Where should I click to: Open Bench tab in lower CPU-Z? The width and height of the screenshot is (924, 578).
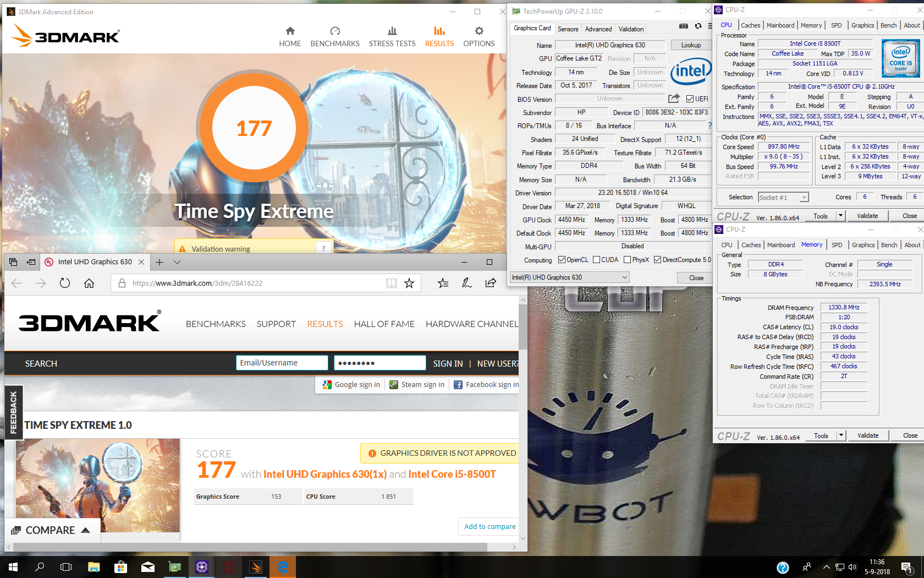coord(889,245)
